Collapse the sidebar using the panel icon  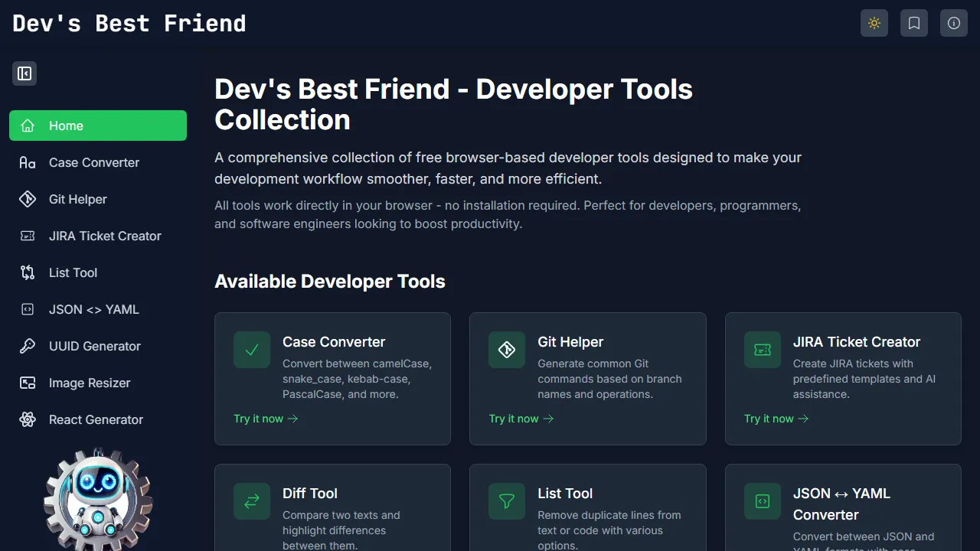24,73
